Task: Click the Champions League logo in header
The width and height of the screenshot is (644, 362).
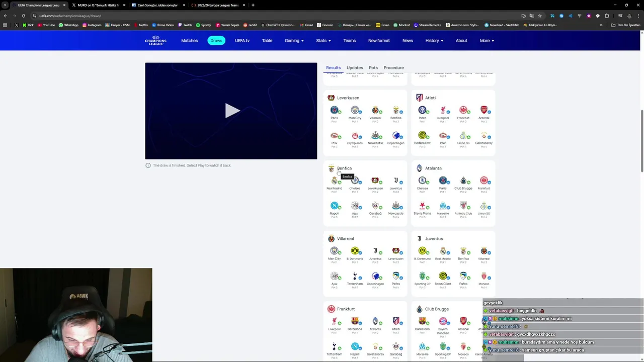Action: click(155, 40)
